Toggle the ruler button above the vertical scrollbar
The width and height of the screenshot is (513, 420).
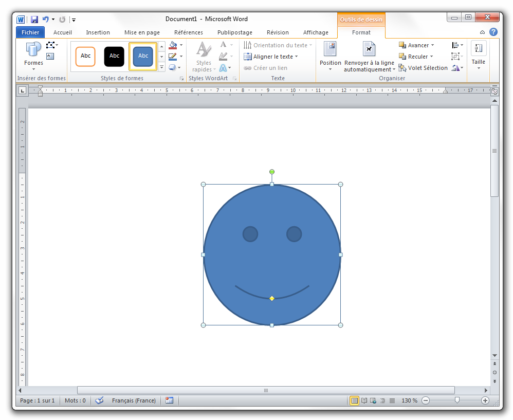(x=494, y=92)
